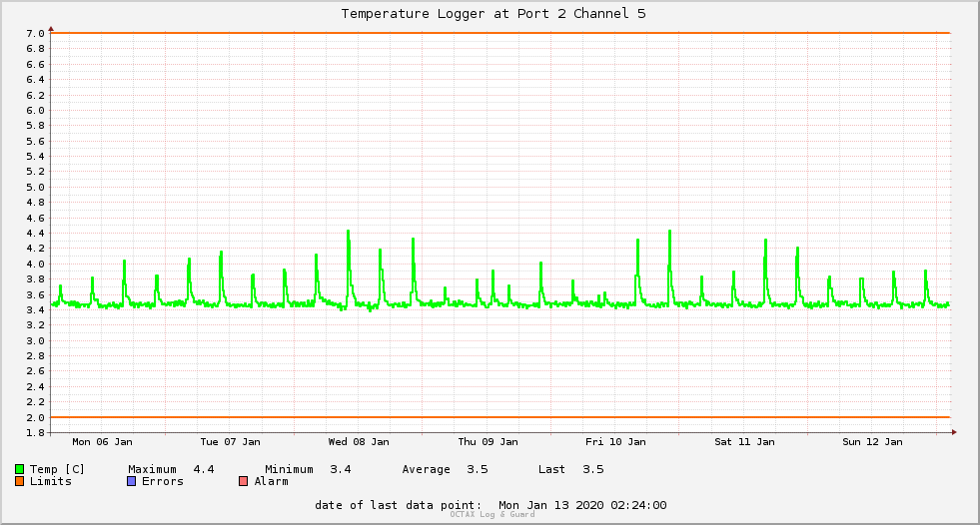Click the 3.0 y-axis tick label
The width and height of the screenshot is (980, 525).
coord(36,340)
